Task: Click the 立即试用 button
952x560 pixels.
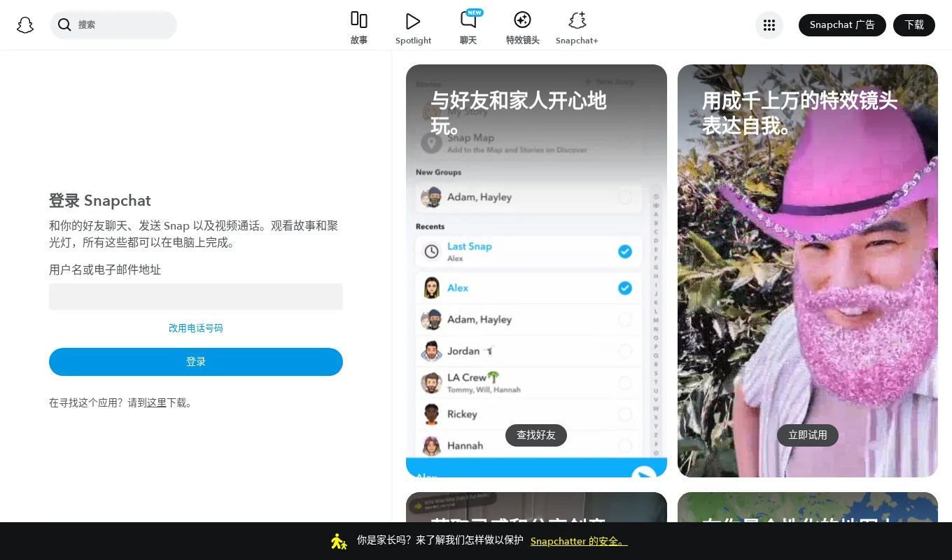Action: click(808, 435)
